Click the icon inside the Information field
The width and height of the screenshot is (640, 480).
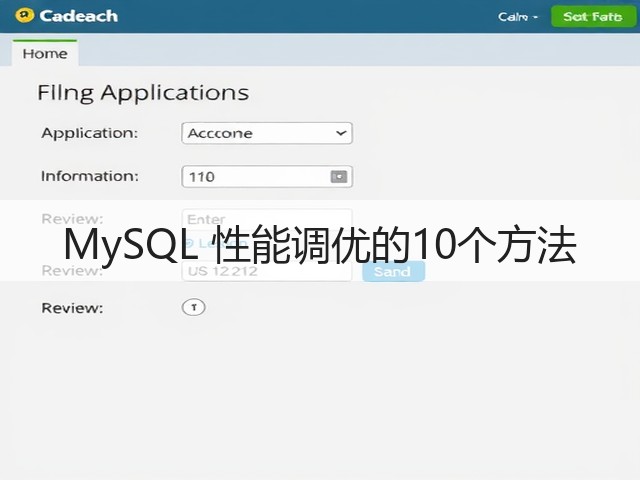click(x=338, y=177)
